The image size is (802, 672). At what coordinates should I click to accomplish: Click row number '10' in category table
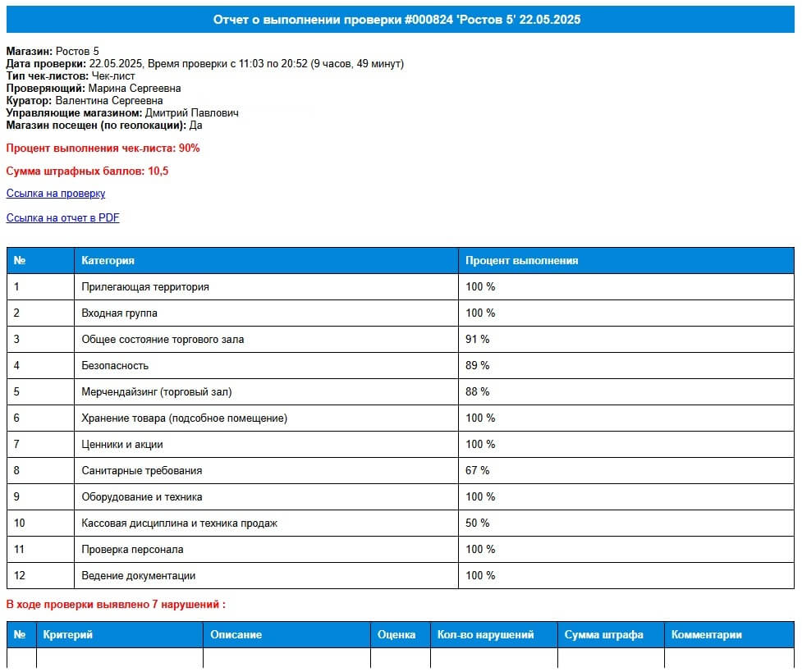pyautogui.click(x=20, y=523)
